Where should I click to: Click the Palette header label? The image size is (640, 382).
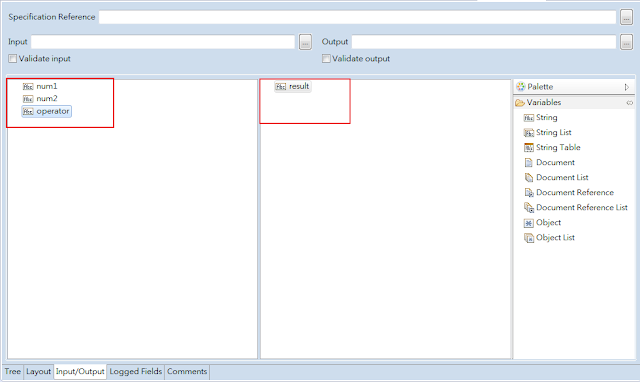click(x=540, y=87)
